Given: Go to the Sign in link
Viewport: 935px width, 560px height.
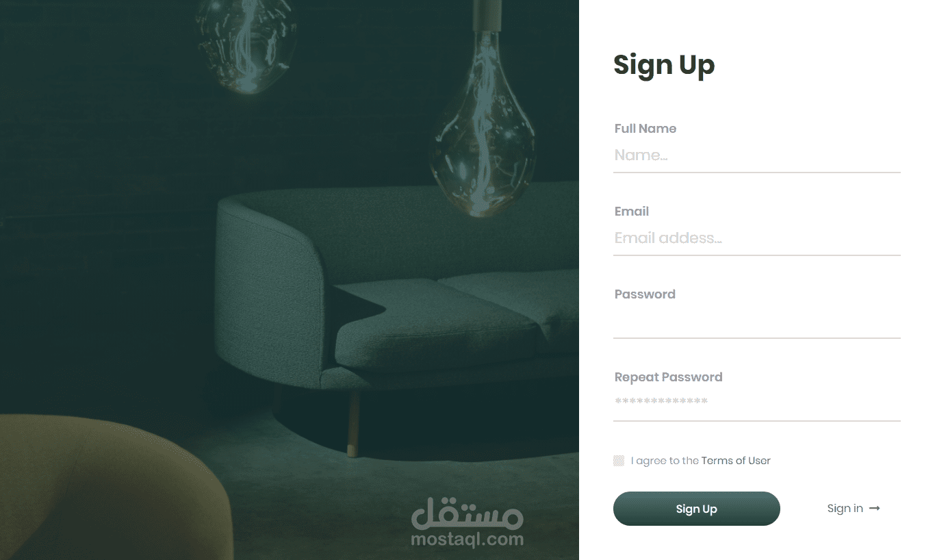Looking at the screenshot, I should point(845,509).
